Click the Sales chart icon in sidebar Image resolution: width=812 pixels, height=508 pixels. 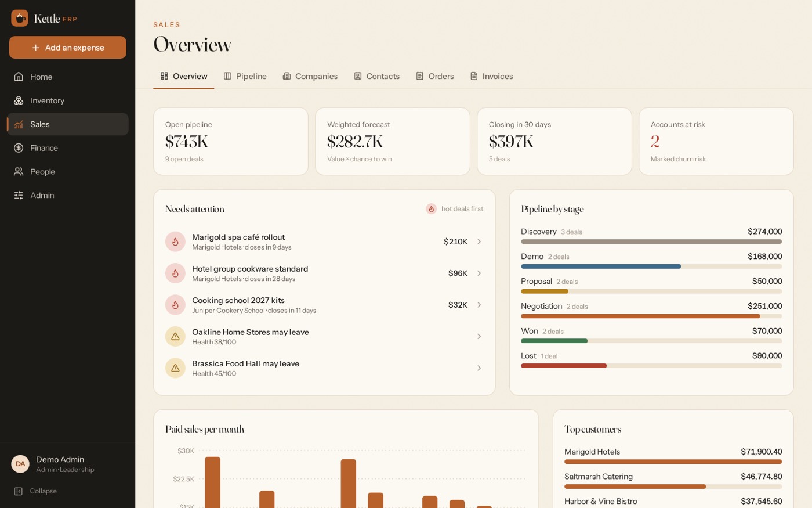tap(19, 124)
